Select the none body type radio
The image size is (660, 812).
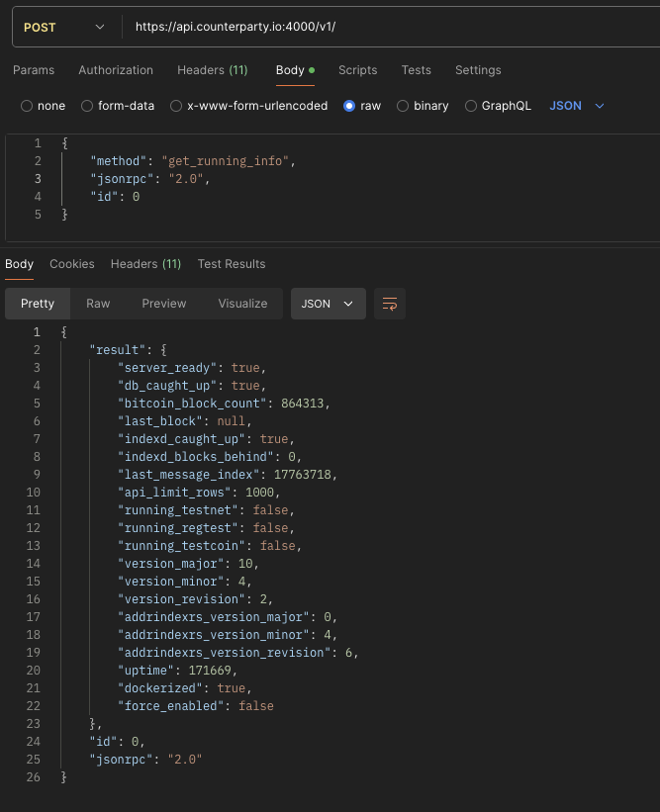[27, 106]
